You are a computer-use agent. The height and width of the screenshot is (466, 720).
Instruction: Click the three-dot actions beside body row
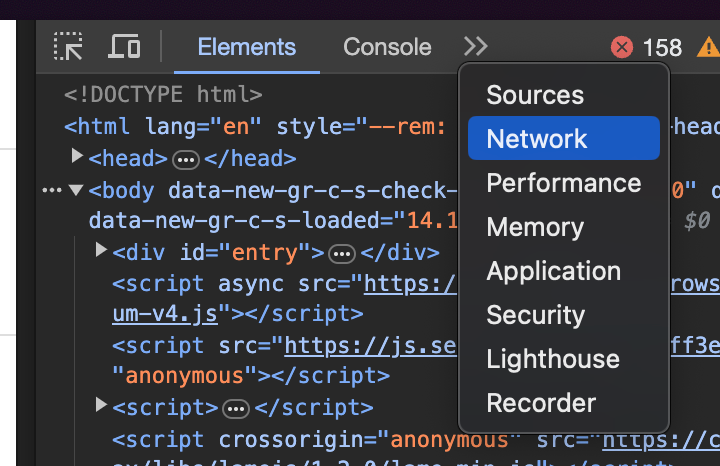pos(52,190)
